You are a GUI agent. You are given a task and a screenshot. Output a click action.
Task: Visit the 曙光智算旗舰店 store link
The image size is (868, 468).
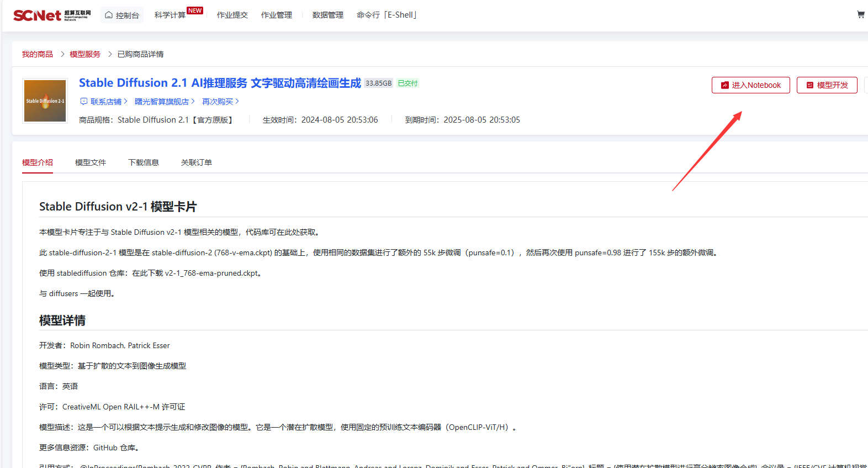[162, 102]
